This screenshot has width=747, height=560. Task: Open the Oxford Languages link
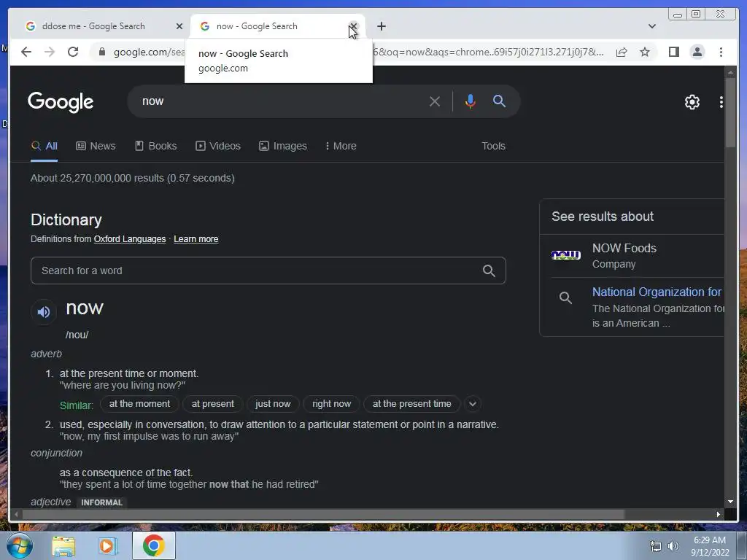(130, 239)
